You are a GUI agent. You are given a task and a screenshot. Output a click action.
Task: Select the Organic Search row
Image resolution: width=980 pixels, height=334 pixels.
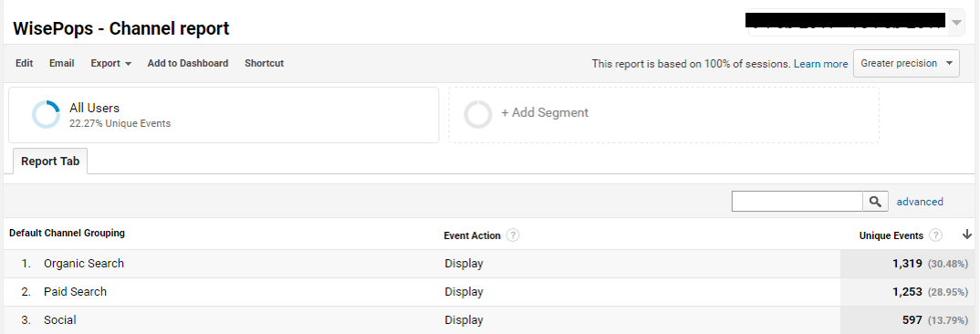(490, 264)
